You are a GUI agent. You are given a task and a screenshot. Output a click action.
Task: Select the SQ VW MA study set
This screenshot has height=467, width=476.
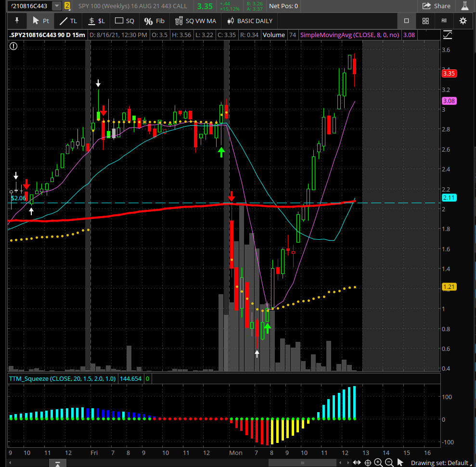[x=195, y=21]
